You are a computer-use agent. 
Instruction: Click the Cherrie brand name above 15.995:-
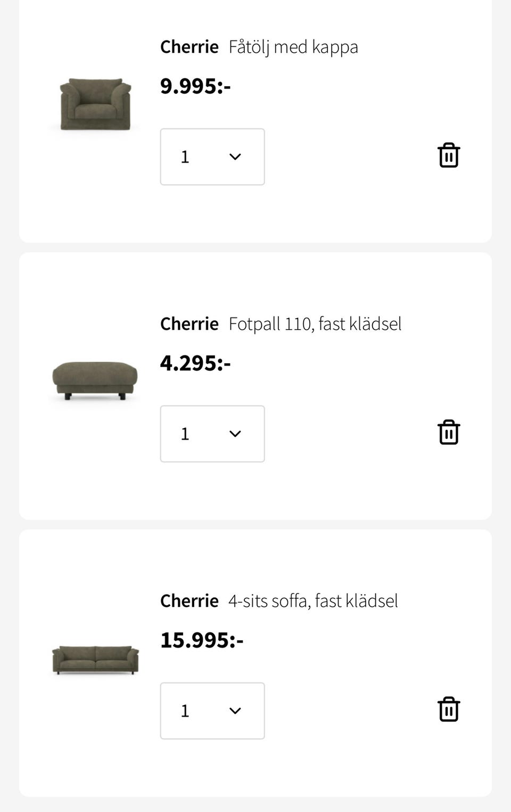(189, 601)
